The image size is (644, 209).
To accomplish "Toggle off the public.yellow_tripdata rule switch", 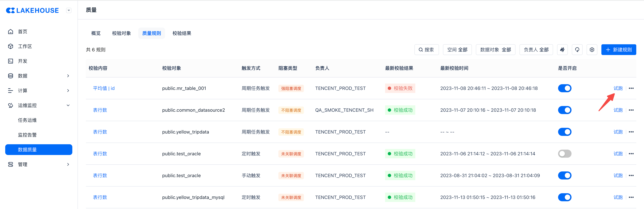I will coord(564,132).
